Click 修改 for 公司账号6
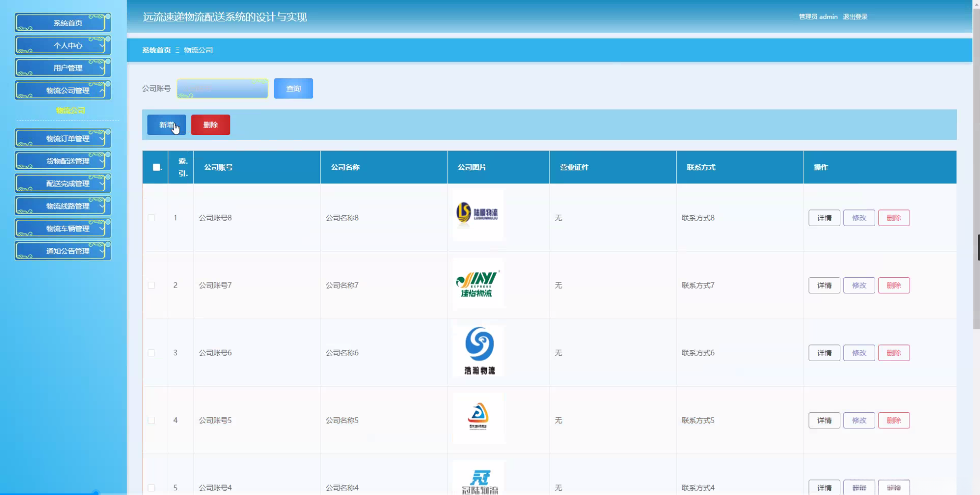Screen dimensions: 980x495 coord(859,353)
